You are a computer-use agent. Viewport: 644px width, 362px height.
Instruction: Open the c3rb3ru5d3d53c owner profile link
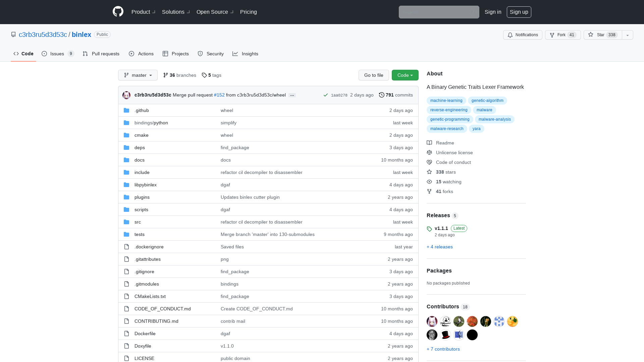[x=43, y=35]
